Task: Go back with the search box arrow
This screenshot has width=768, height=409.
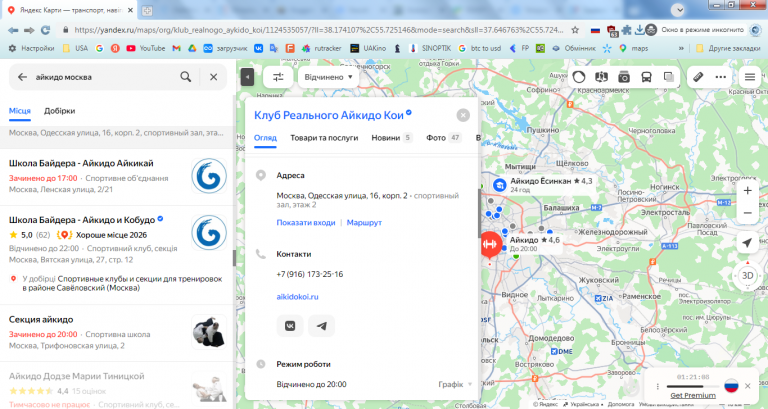Action: pos(22,77)
